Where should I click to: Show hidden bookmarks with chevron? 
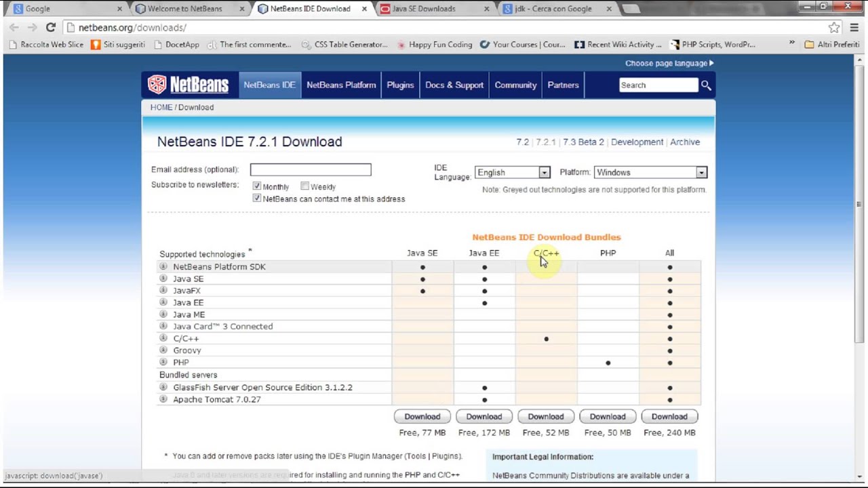(791, 43)
